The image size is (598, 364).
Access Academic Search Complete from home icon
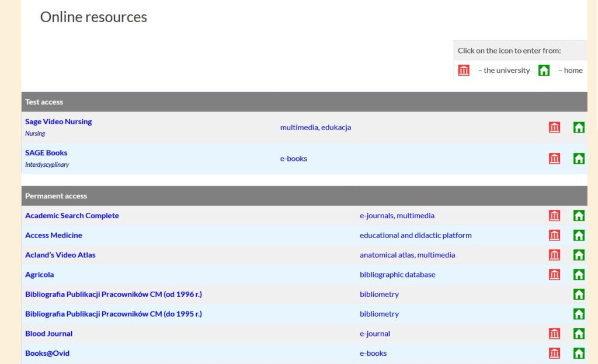pos(579,215)
